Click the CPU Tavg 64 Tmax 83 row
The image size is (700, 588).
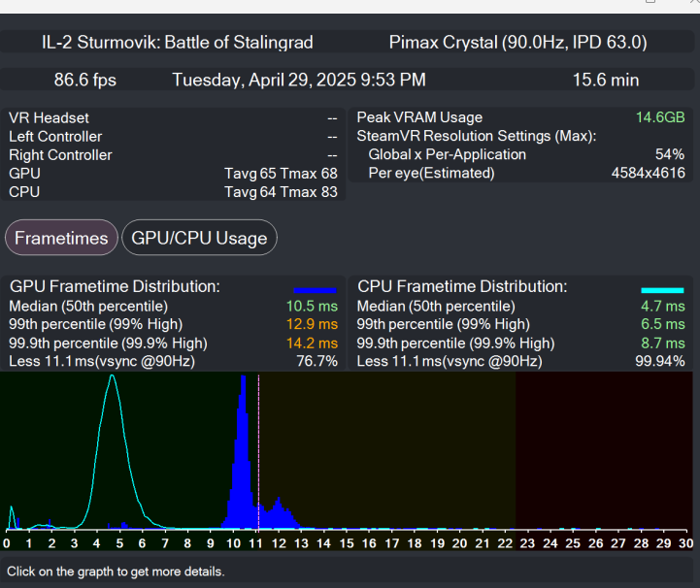pos(173,192)
